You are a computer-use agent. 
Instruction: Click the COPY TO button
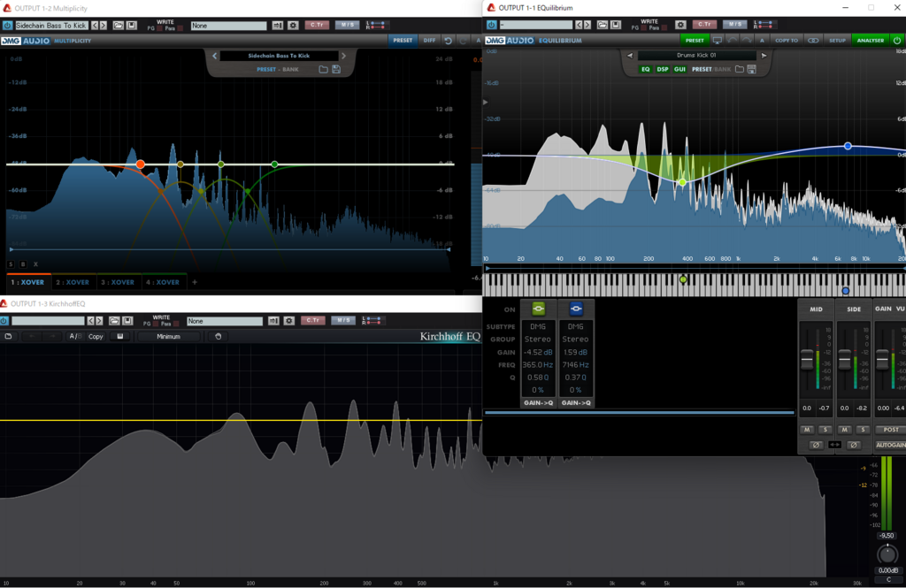pos(786,40)
